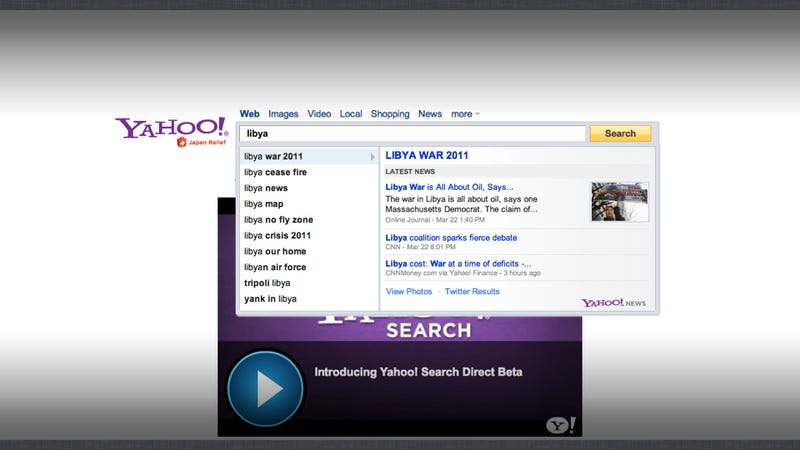The width and height of the screenshot is (800, 450).
Task: Click the View Photos link
Action: pos(409,291)
